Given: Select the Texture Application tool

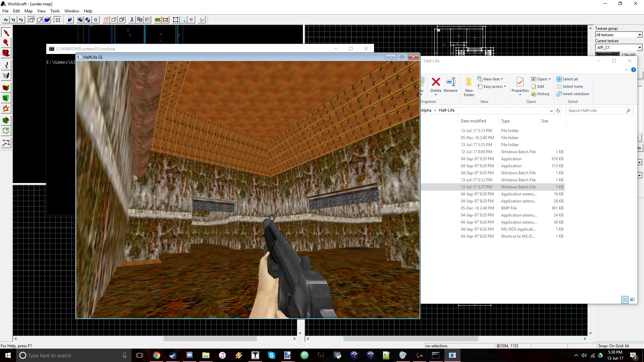Looking at the screenshot, I should pyautogui.click(x=6, y=87).
